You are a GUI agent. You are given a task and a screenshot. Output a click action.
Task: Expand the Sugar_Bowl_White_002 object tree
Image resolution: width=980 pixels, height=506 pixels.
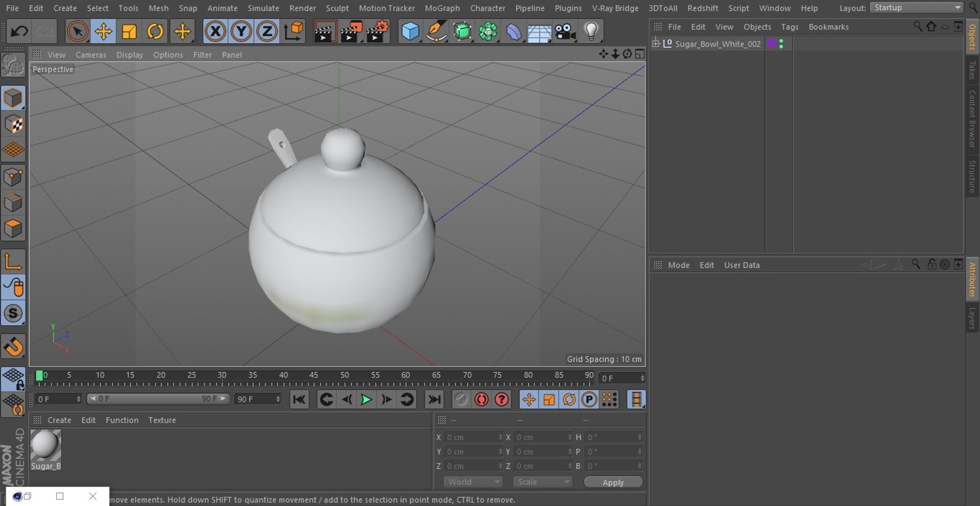click(x=656, y=43)
